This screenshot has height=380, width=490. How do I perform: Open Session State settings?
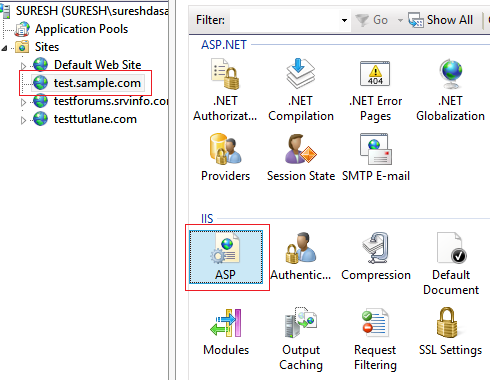pyautogui.click(x=301, y=157)
